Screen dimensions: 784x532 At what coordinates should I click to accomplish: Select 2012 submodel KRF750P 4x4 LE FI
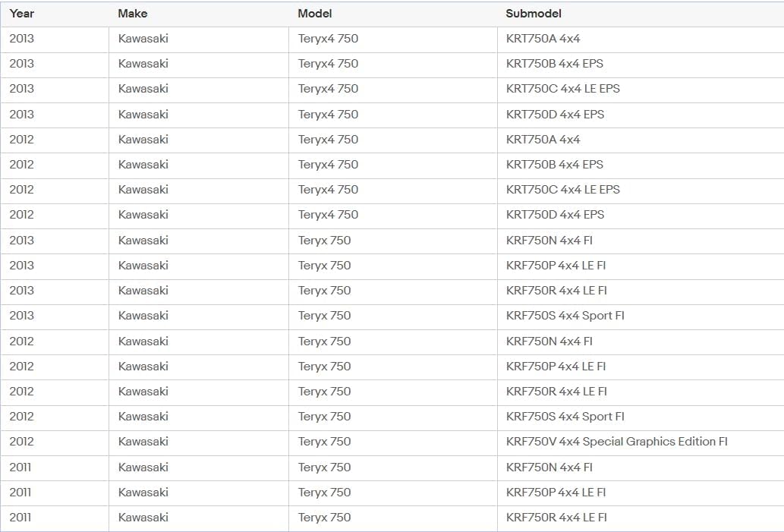pos(556,366)
